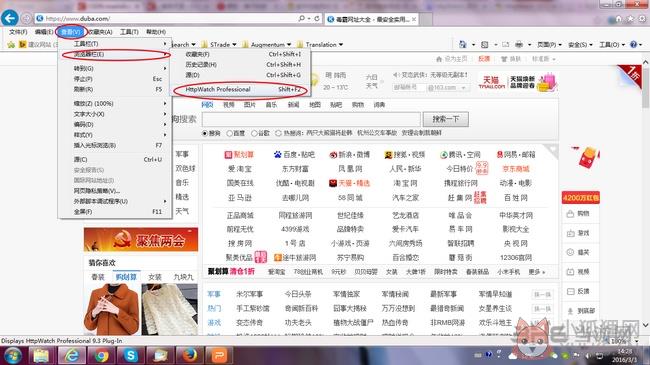
Task: Click the browser back arrow button
Action: (x=10, y=18)
